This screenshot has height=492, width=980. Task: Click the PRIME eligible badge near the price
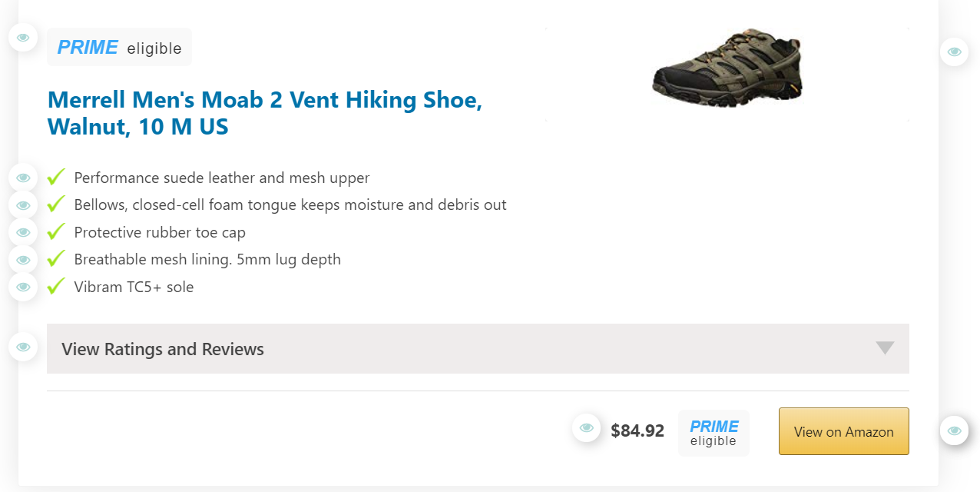tap(713, 432)
